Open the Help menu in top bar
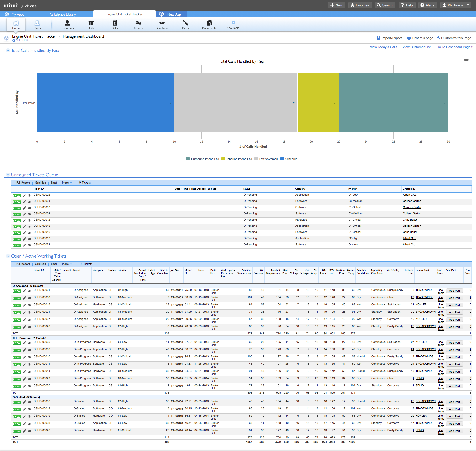Image resolution: width=476 pixels, height=451 pixels. click(x=407, y=5)
